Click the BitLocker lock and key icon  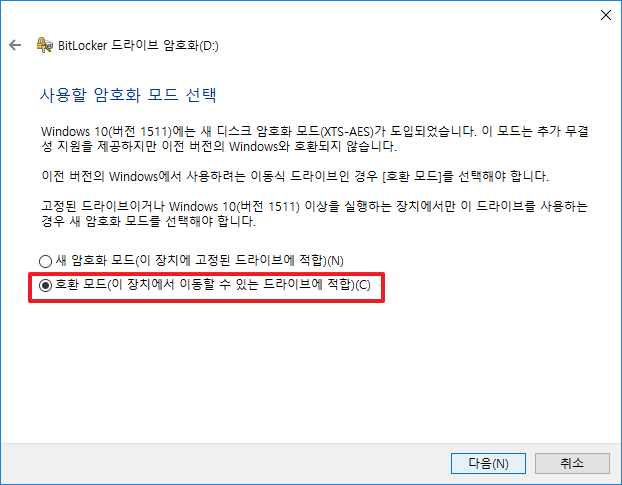(x=44, y=45)
